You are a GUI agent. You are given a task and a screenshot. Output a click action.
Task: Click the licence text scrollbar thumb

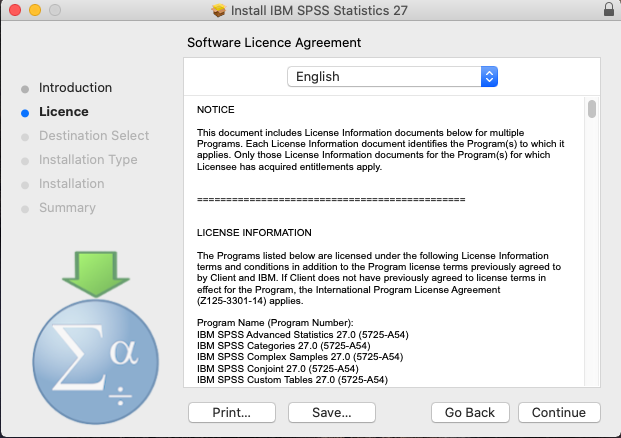coord(592,109)
